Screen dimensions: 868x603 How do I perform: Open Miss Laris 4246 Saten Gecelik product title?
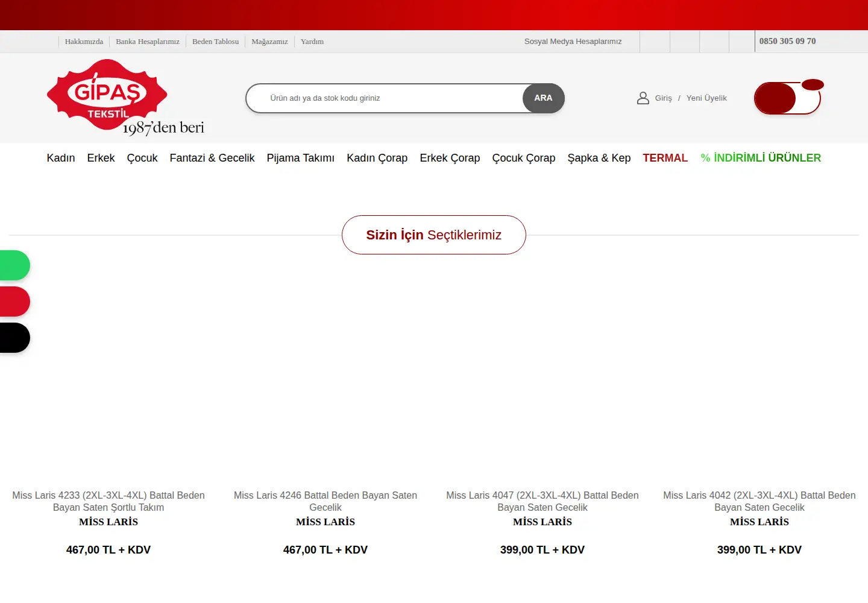[325, 501]
